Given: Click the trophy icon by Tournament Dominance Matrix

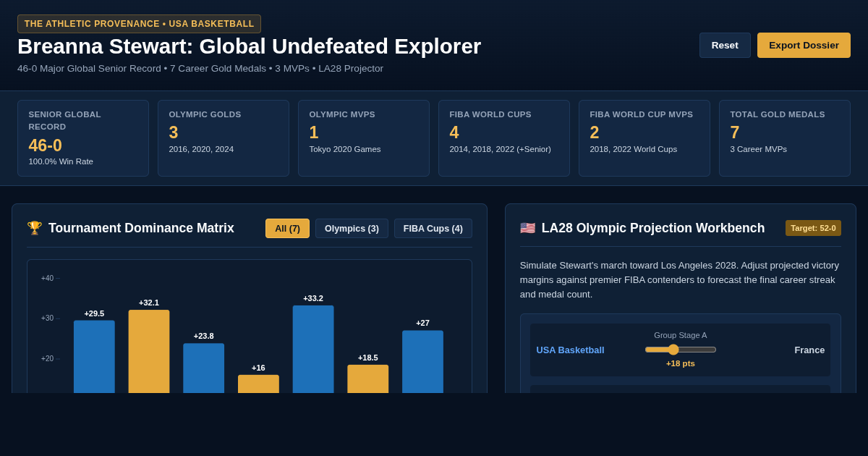Looking at the screenshot, I should pyautogui.click(x=35, y=228).
